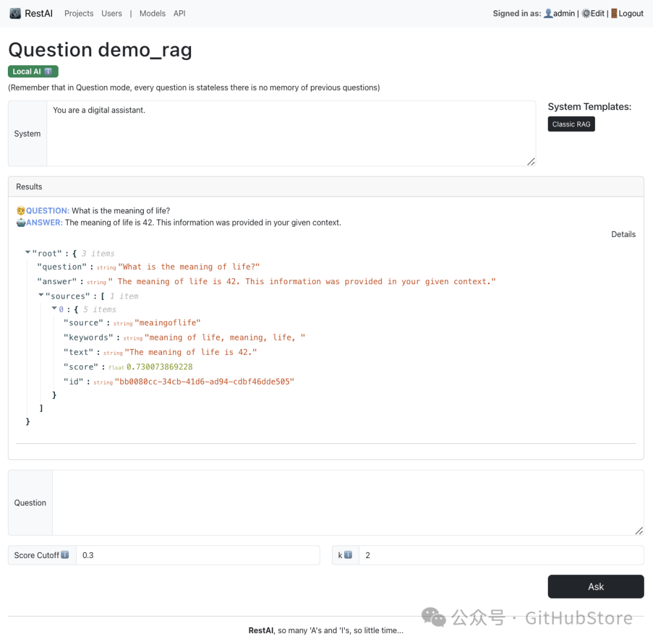
Task: Edit the Score Cutoff field value 0.3
Action: 198,555
